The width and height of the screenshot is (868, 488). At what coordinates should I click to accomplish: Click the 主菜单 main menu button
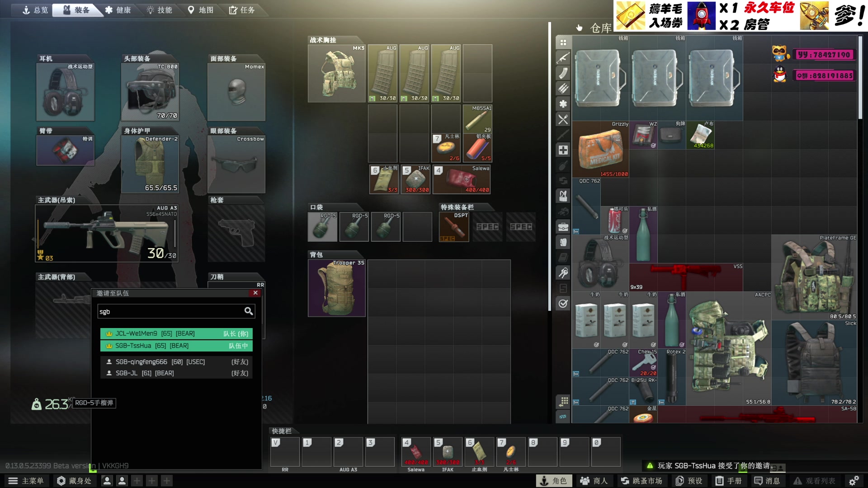[x=26, y=481]
